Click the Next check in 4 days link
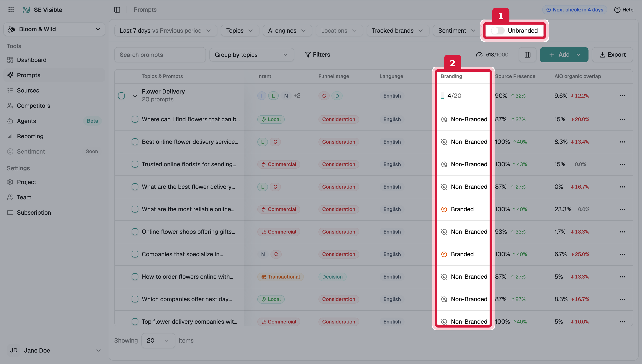This screenshot has width=642, height=364. [574, 10]
